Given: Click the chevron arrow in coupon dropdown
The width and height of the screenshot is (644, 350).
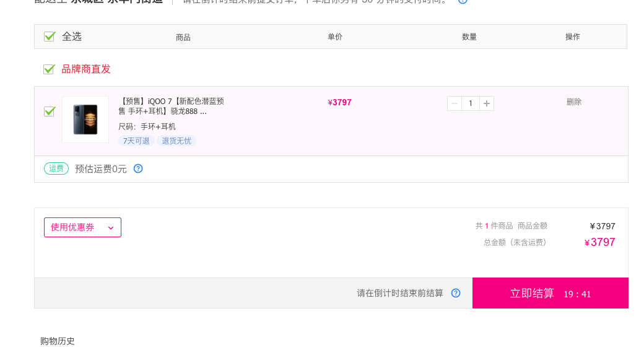Looking at the screenshot, I should 110,228.
